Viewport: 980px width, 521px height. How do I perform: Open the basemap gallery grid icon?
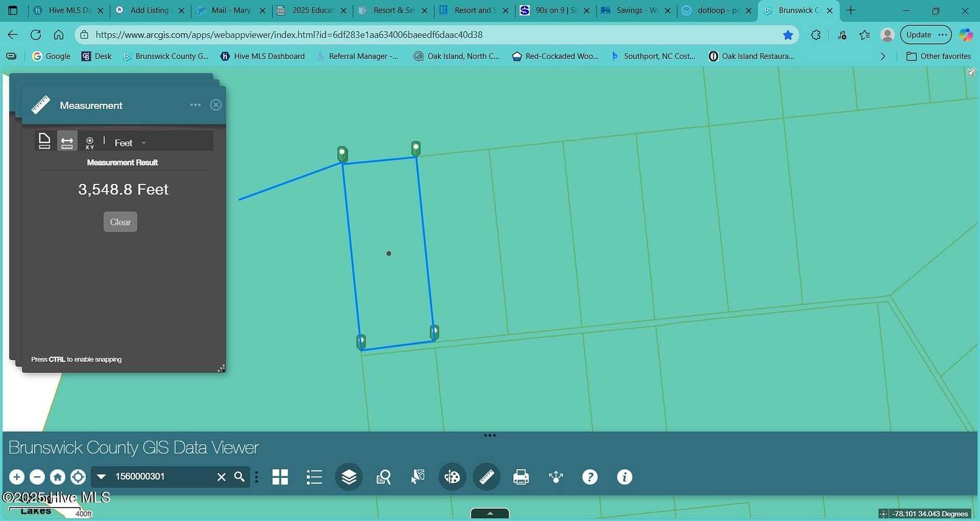[280, 477]
